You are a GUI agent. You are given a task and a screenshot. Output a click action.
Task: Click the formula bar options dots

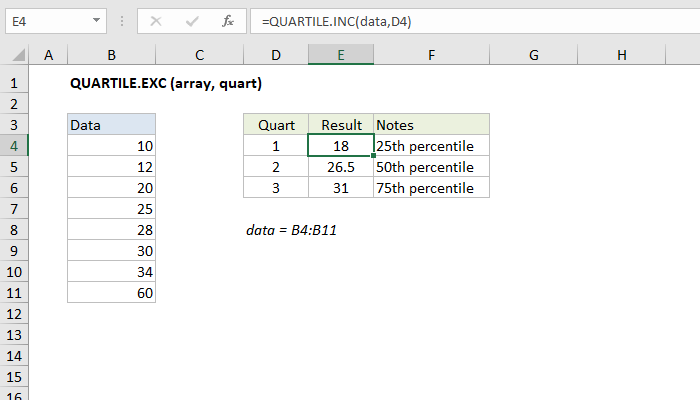click(x=122, y=21)
